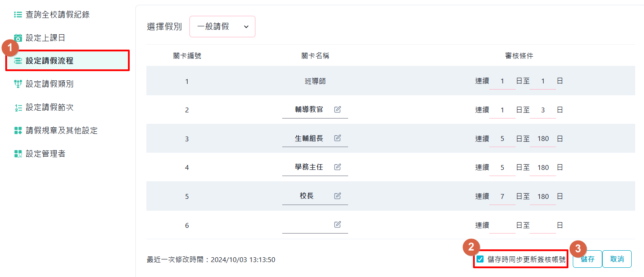Click the start-day field for 輔導教官

pyautogui.click(x=502, y=110)
